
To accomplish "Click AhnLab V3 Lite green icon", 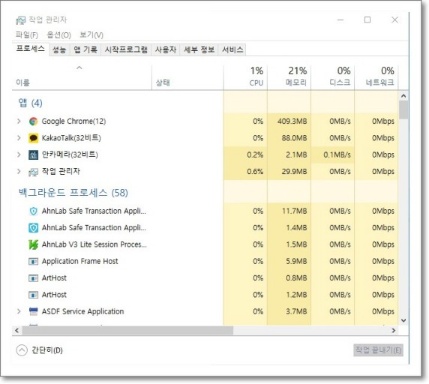I will 33,245.
